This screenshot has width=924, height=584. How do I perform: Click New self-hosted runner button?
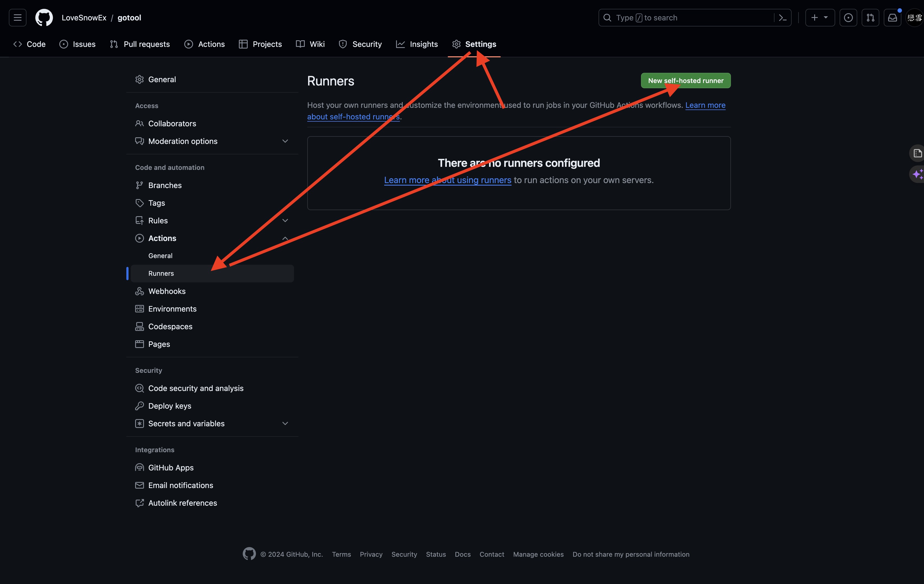point(686,81)
